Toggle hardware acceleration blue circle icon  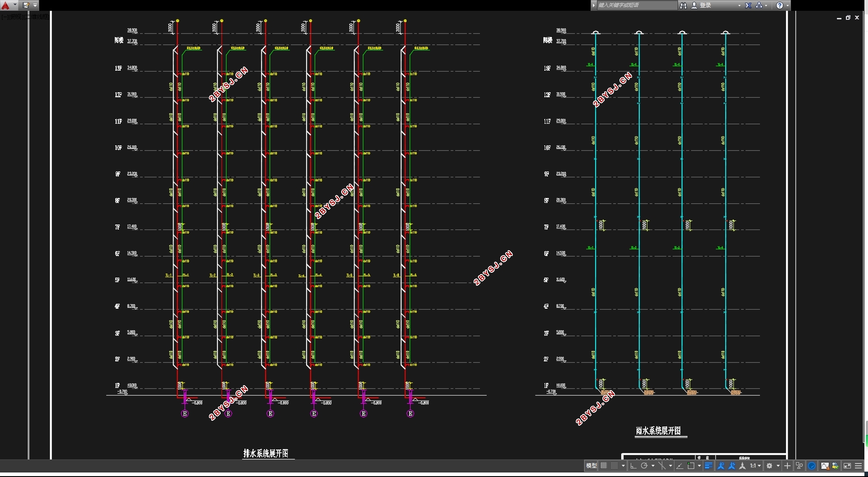point(812,466)
